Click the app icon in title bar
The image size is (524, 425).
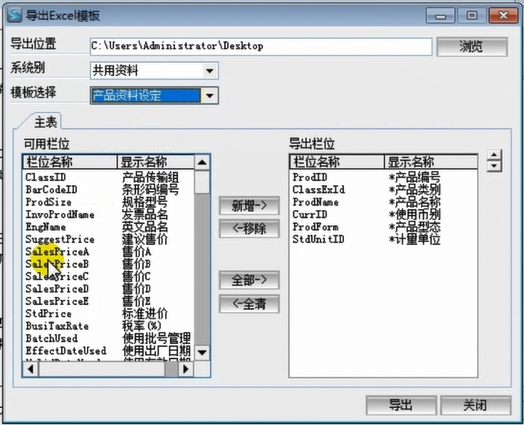[x=14, y=15]
